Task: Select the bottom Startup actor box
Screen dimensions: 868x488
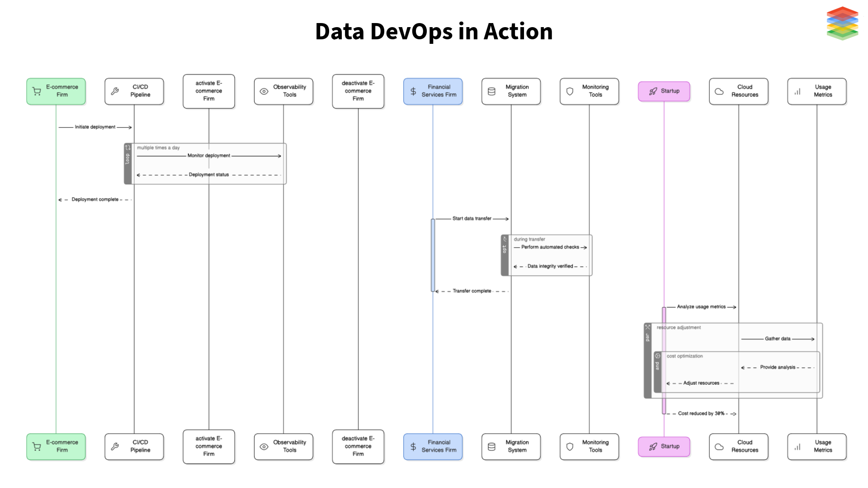Action: (x=664, y=446)
